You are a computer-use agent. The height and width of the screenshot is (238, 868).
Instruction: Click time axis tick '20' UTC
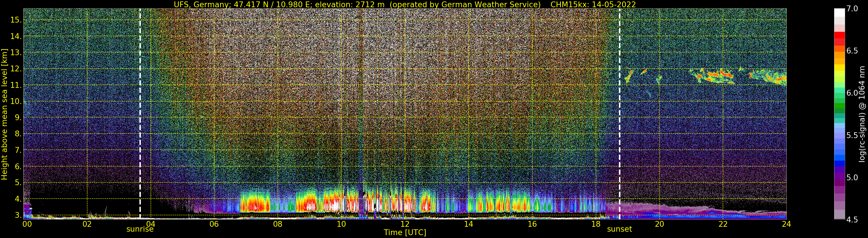(x=659, y=224)
